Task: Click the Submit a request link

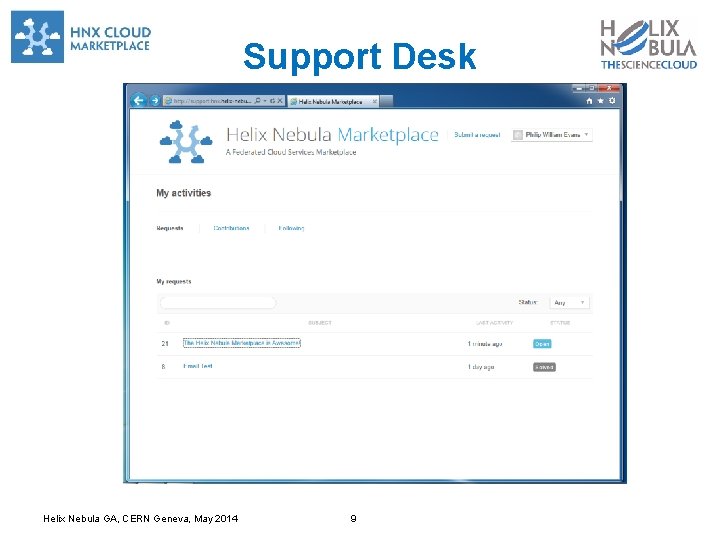Action: [477, 135]
